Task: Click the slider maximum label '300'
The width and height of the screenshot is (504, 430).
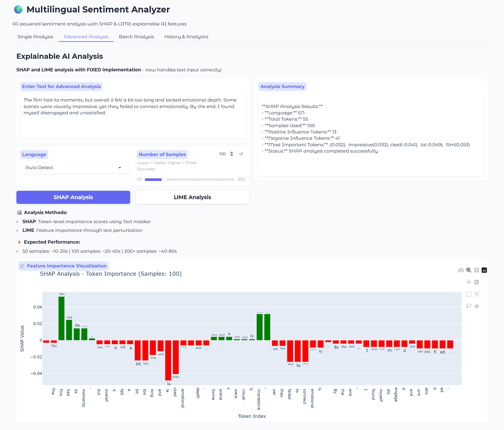Action: [241, 179]
